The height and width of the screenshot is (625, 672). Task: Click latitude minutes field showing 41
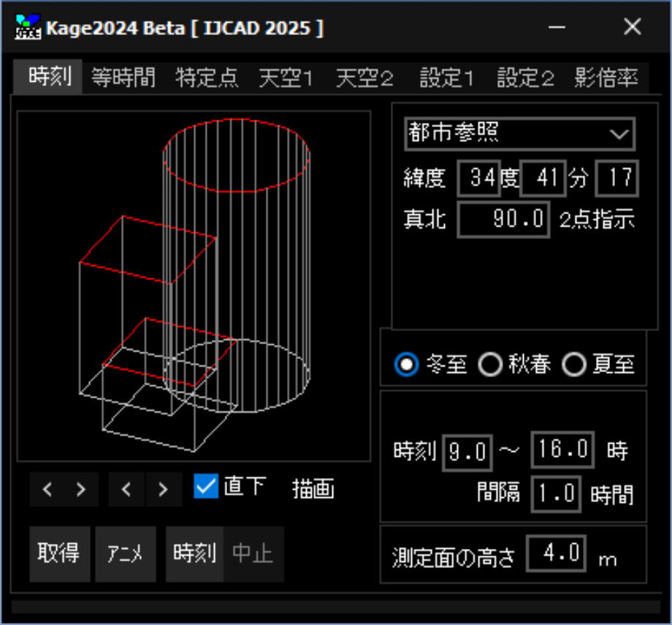click(x=543, y=178)
